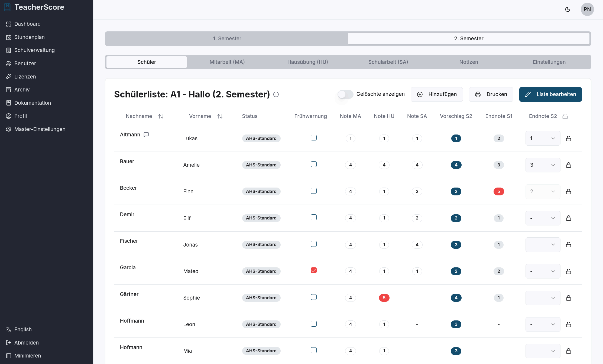Open the Archiv section

18,90
